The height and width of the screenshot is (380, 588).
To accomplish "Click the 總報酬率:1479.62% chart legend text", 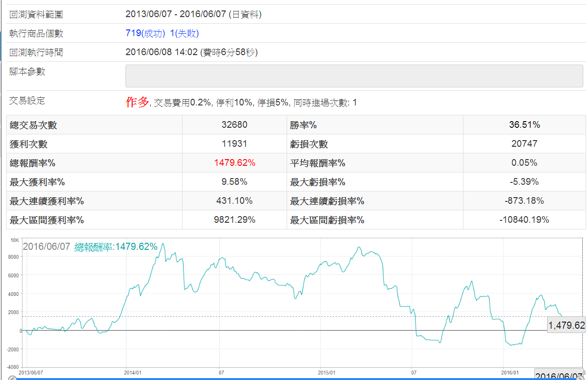I will 116,247.
